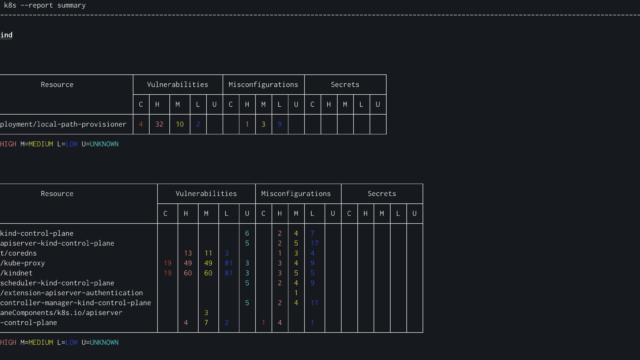This screenshot has height=360, width=640.
Task: Click the row reading exactly 'kind-control-plane'
Action: [x=37, y=233]
